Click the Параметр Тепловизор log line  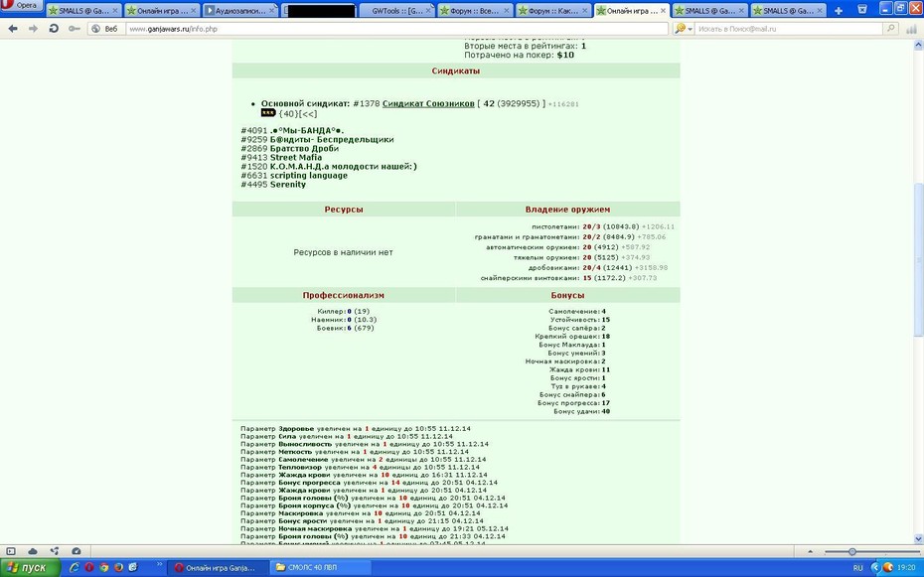(x=360, y=467)
